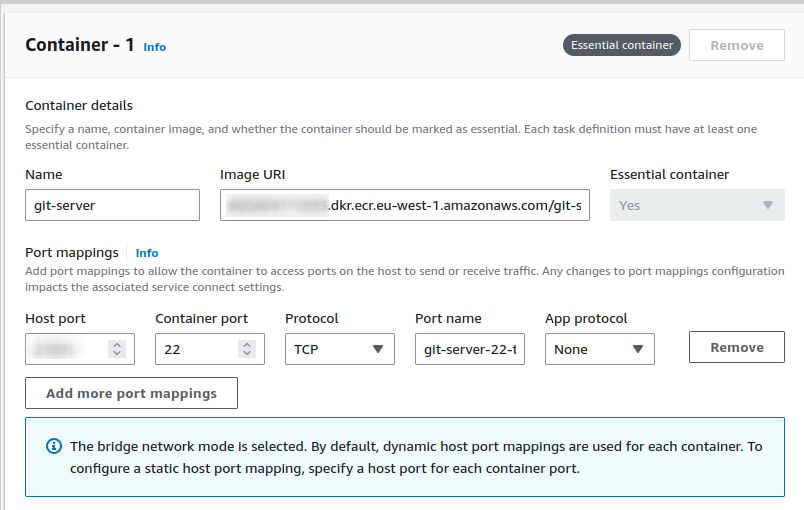
Task: Click the Remove button for Container - 1
Action: (x=736, y=45)
